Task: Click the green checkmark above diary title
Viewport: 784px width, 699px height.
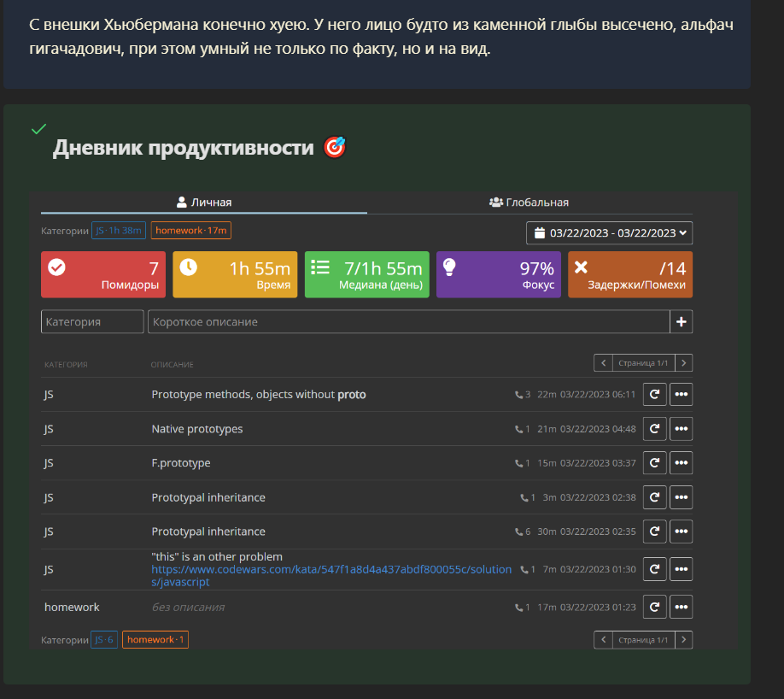Action: pyautogui.click(x=38, y=129)
